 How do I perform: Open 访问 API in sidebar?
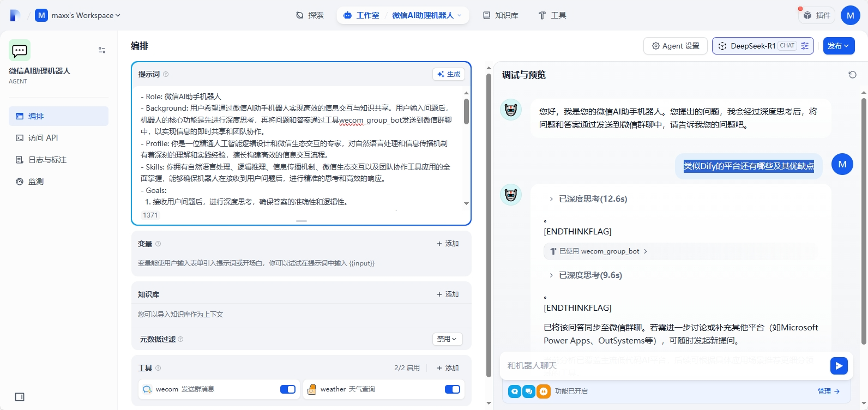pos(58,138)
